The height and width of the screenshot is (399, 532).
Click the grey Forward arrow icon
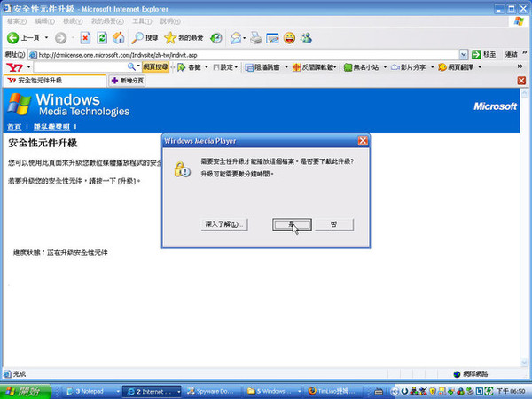(60, 37)
